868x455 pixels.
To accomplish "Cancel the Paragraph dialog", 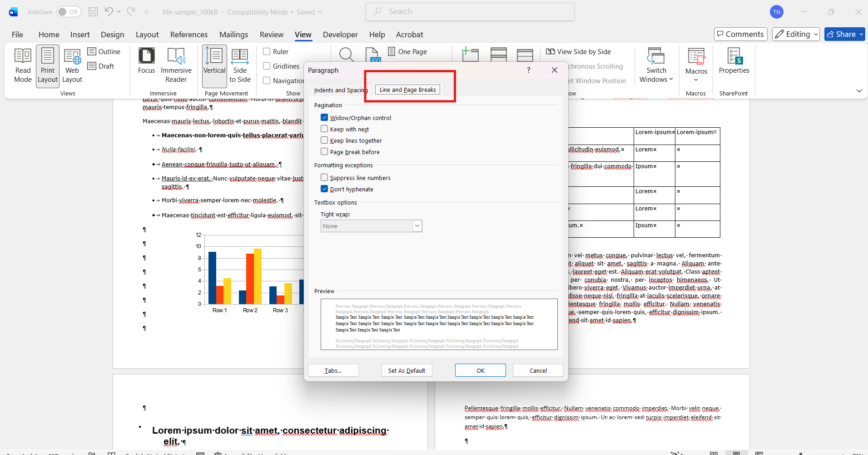I will coord(538,370).
